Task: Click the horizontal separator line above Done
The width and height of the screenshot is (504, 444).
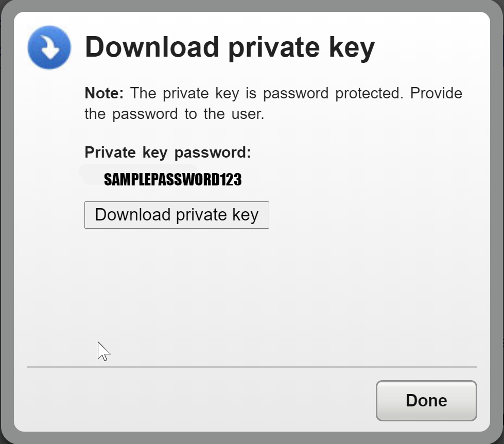Action: pyautogui.click(x=252, y=367)
